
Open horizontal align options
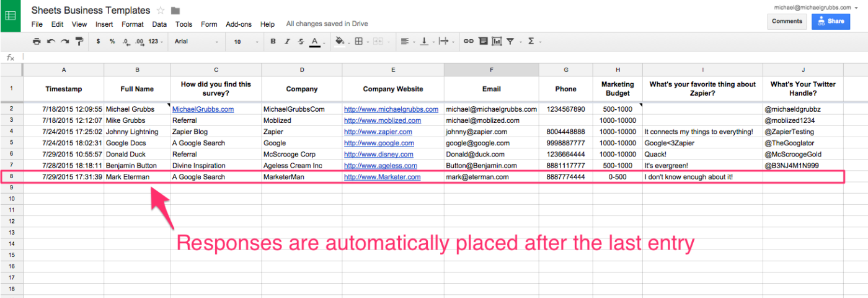[407, 42]
